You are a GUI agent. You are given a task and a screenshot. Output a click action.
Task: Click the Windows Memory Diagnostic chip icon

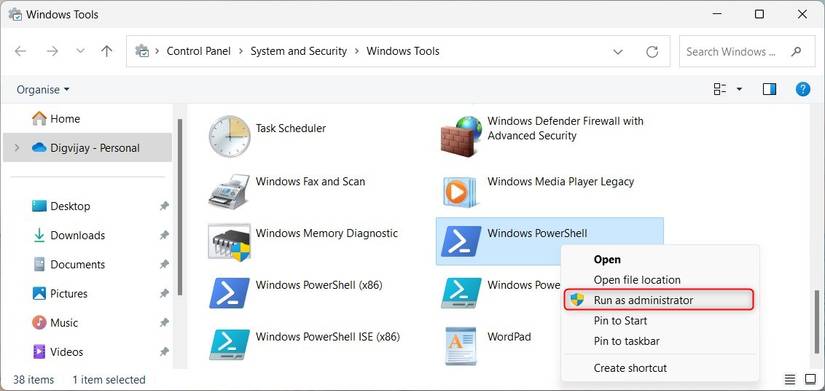point(229,243)
